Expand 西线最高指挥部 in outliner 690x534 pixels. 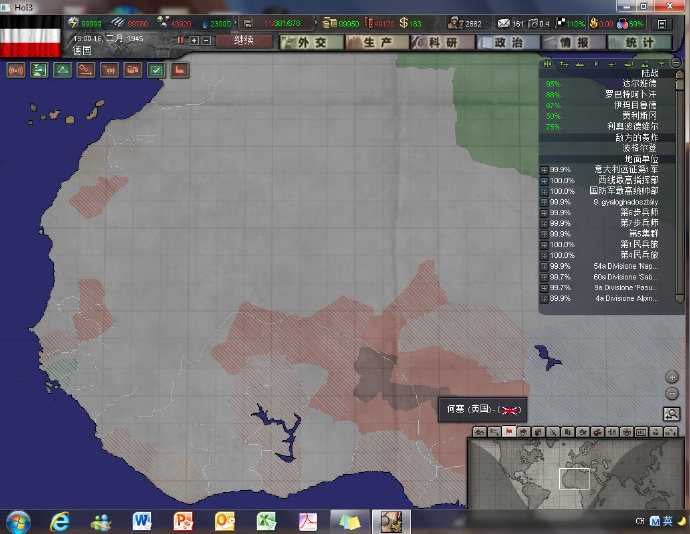544,181
